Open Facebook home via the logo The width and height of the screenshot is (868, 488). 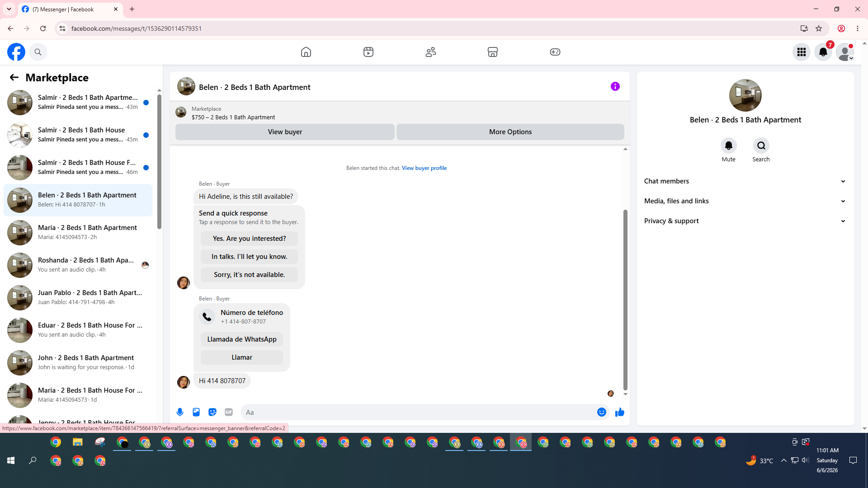pyautogui.click(x=16, y=52)
